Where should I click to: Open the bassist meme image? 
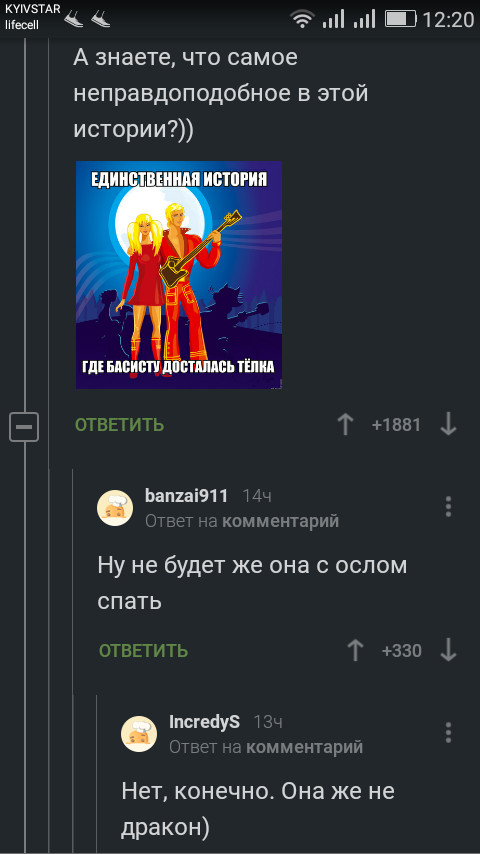[x=179, y=275]
